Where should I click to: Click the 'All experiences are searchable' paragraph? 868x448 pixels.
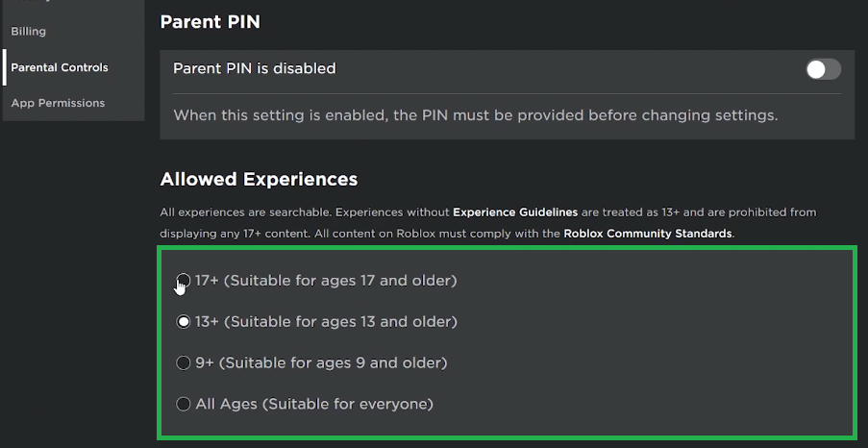[x=488, y=223]
